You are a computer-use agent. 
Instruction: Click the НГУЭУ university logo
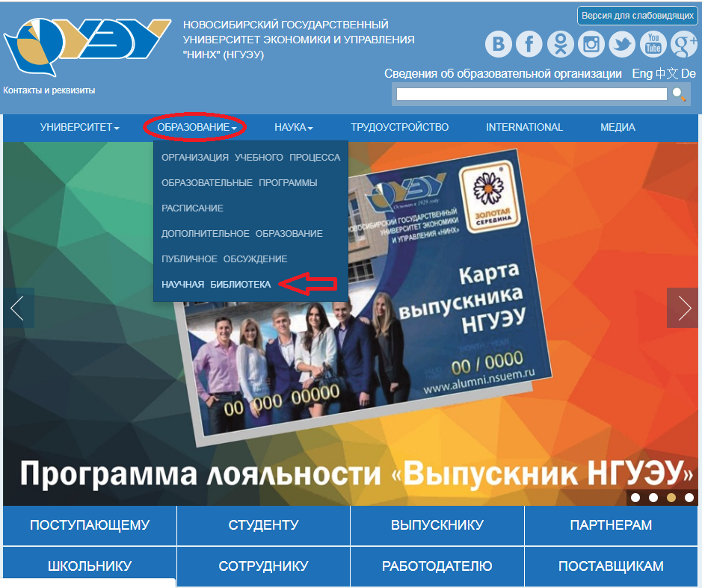point(87,46)
